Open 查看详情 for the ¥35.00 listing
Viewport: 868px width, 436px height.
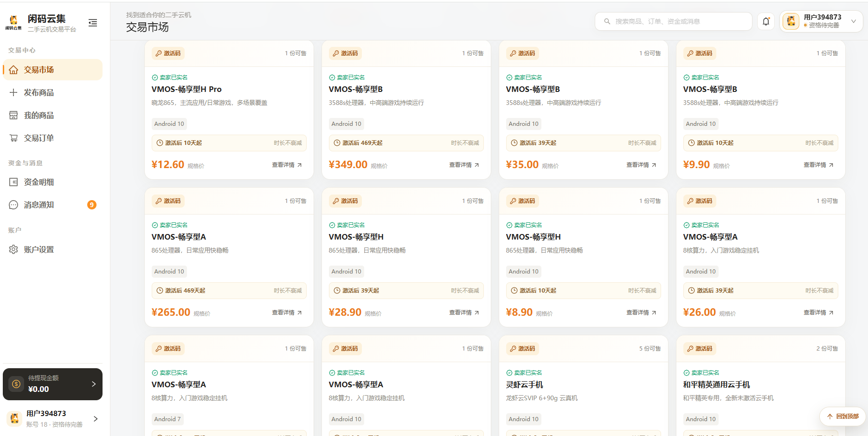641,165
